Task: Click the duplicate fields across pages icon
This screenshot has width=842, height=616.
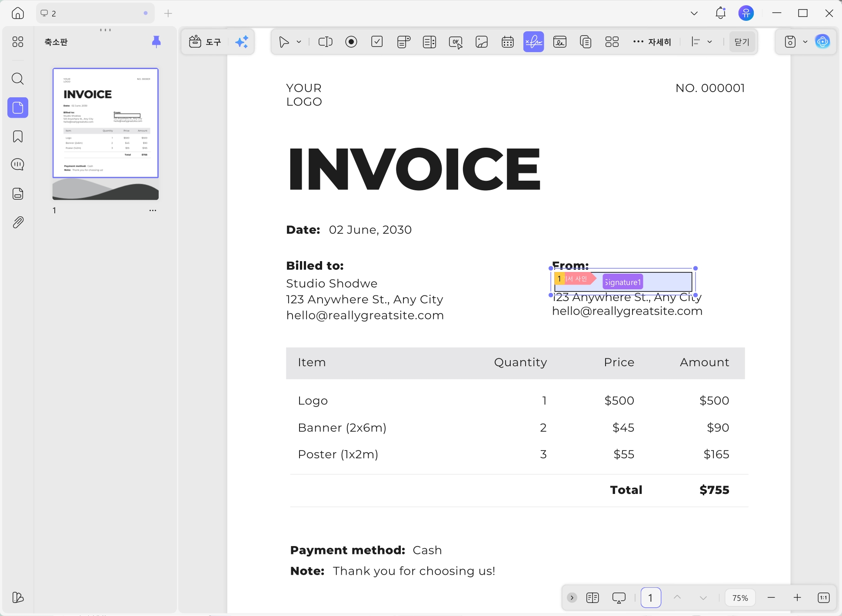Action: (586, 42)
